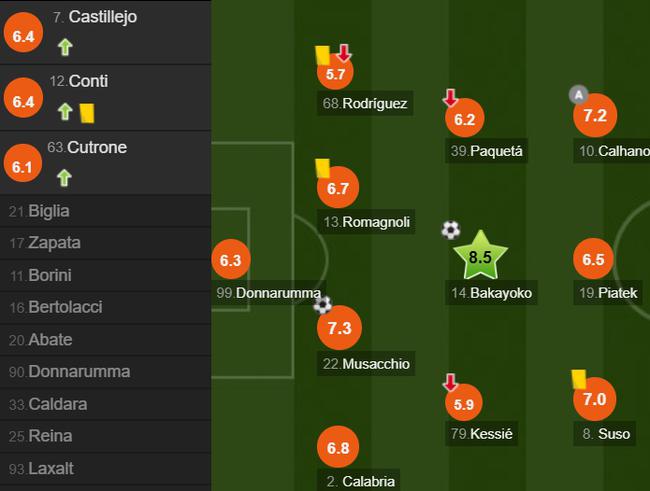Viewport: 650px width, 491px height.
Task: Click Bakayoko's green star 8.5 rating
Action: tap(480, 256)
